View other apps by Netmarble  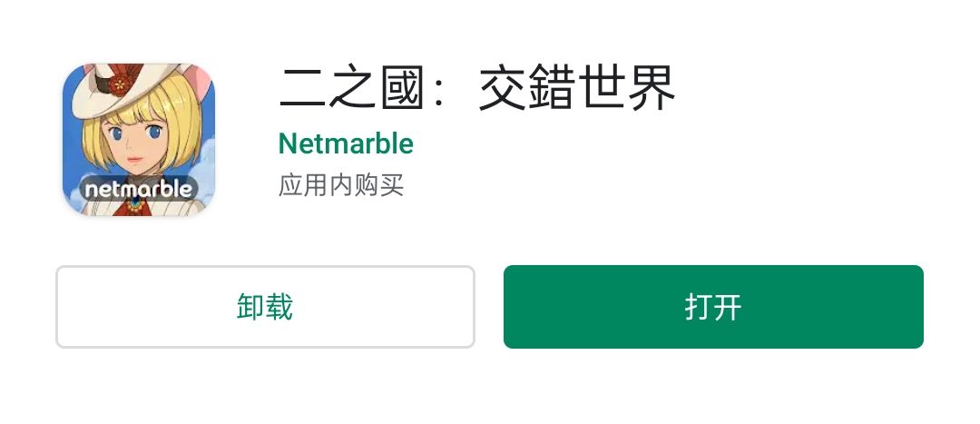point(346,143)
